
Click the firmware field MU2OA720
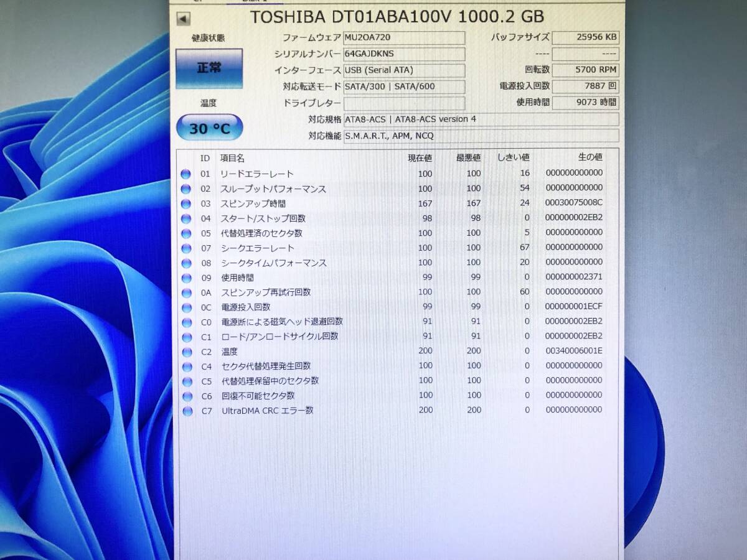[404, 38]
